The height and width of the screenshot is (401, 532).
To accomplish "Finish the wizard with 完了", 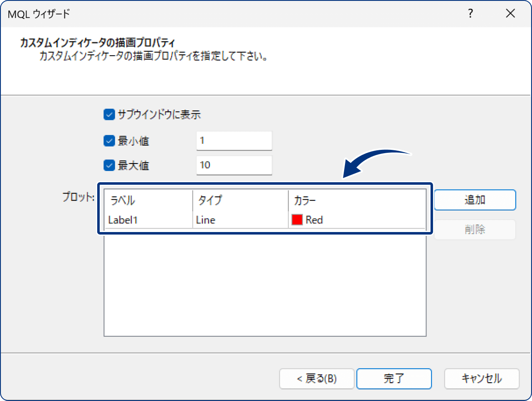I will [394, 379].
